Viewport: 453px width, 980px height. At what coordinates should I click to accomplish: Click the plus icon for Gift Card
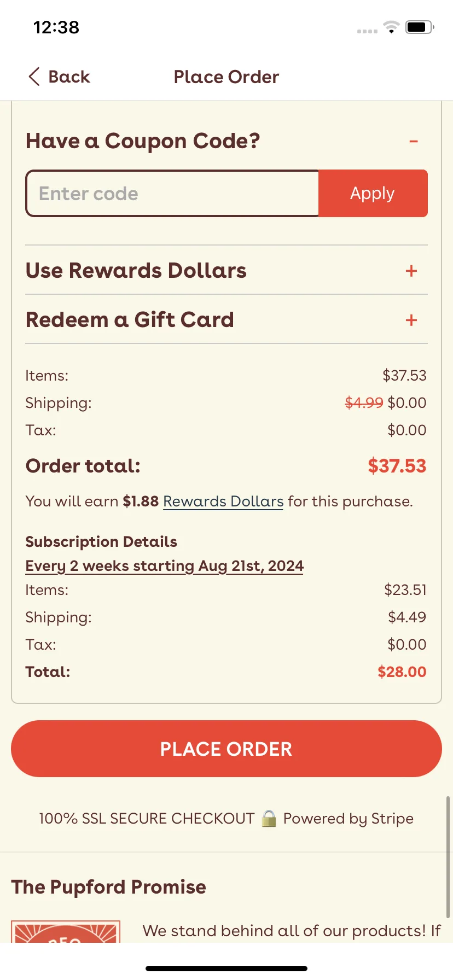pos(411,320)
